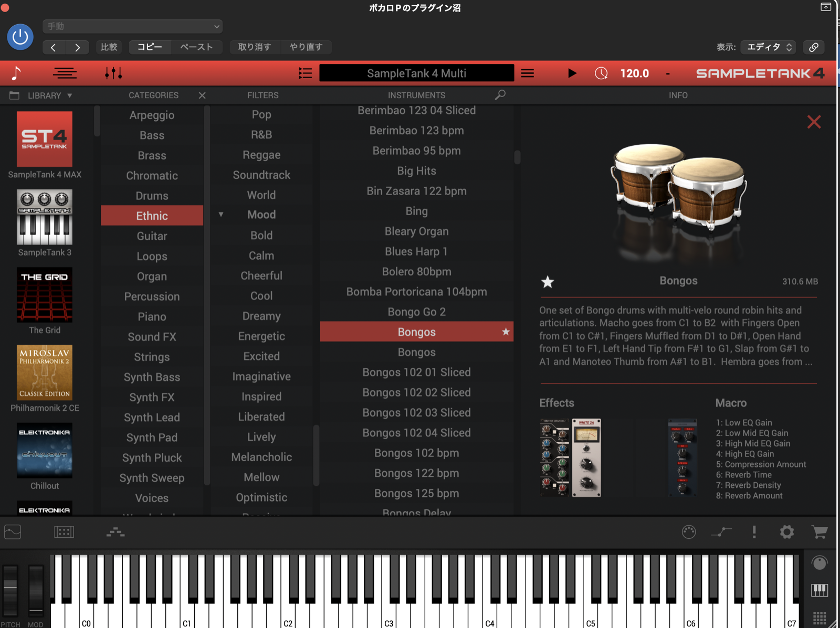Viewport: 840px width, 628px height.
Task: Start playback with the play button
Action: [572, 73]
